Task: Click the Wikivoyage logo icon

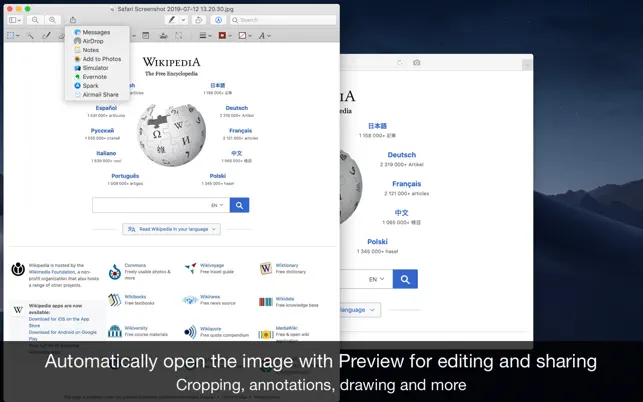Action: [190, 268]
